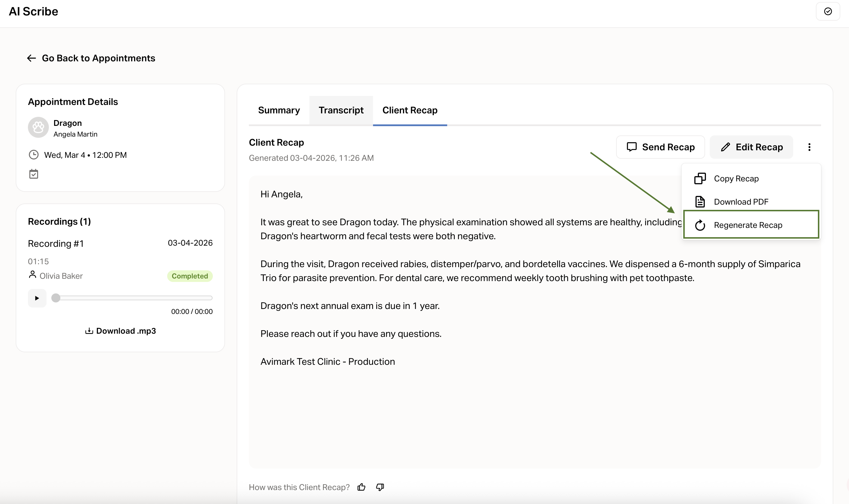Select Copy Recap from the menu
The image size is (849, 504).
(736, 179)
